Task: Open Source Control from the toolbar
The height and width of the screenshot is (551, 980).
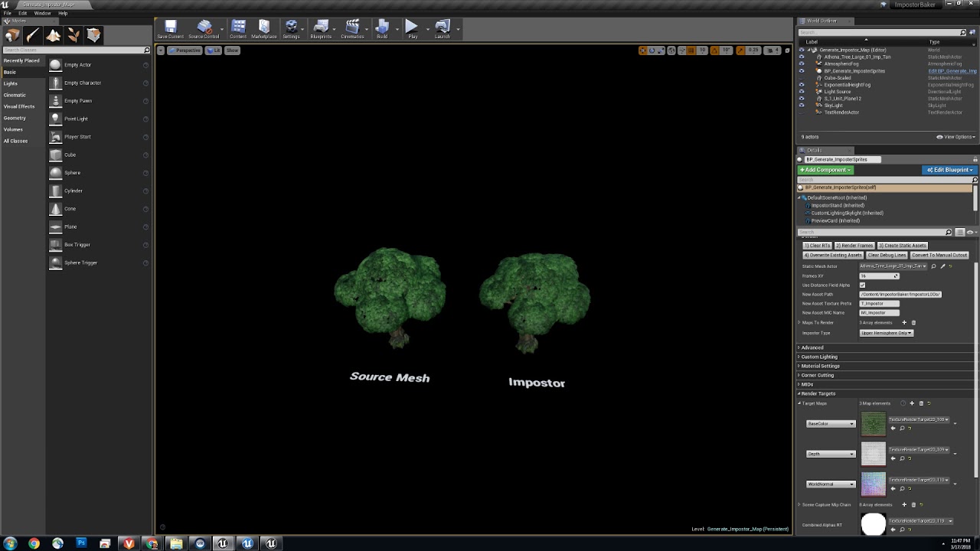Action: tap(204, 29)
